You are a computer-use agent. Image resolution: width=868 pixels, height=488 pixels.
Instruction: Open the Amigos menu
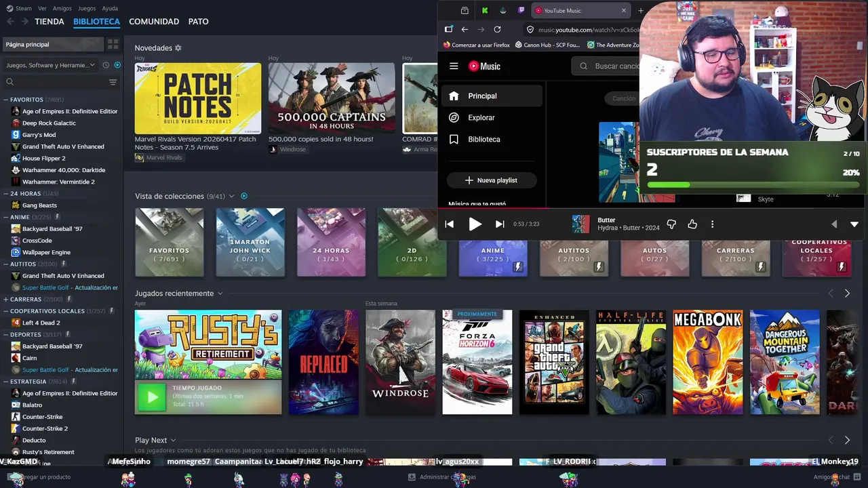[x=62, y=8]
